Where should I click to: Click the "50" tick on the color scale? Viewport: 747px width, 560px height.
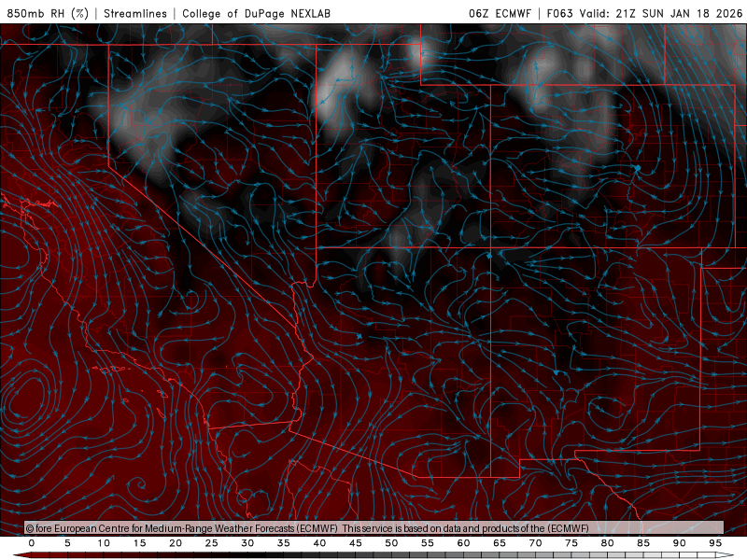point(391,543)
